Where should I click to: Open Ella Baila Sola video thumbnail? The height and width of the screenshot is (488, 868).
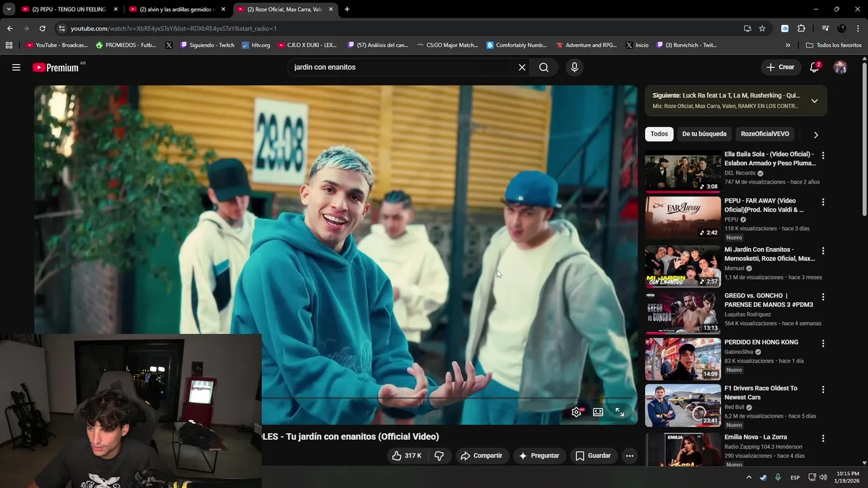[683, 171]
